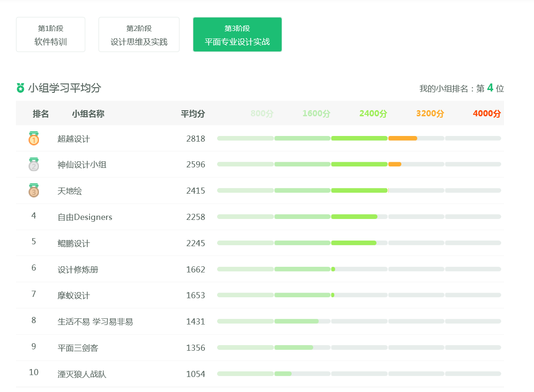534x392 pixels.
Task: Click the 平面三剑客 group name
Action: [x=78, y=348]
